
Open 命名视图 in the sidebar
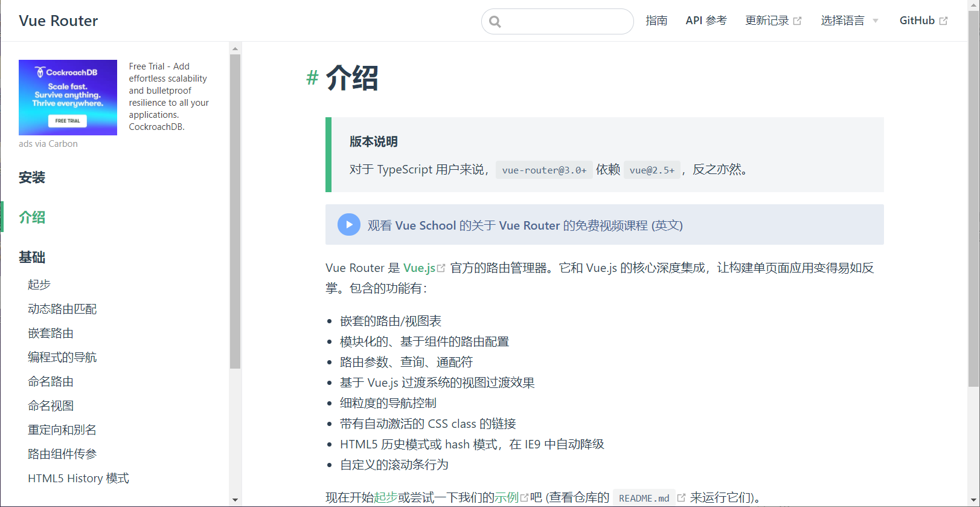tap(51, 405)
